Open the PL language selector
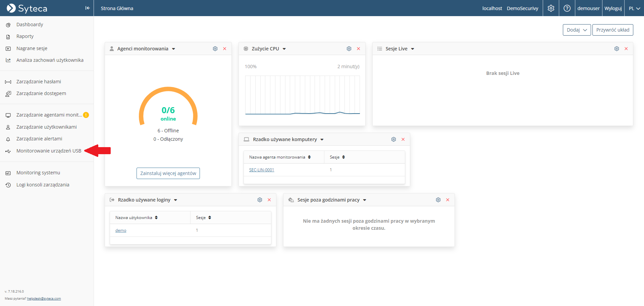This screenshot has width=644, height=306. 634,8
